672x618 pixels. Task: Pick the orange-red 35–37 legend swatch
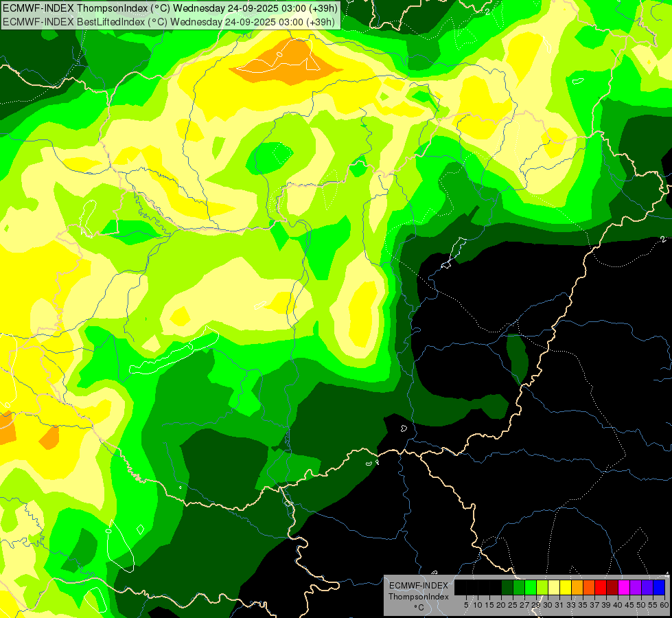(589, 587)
